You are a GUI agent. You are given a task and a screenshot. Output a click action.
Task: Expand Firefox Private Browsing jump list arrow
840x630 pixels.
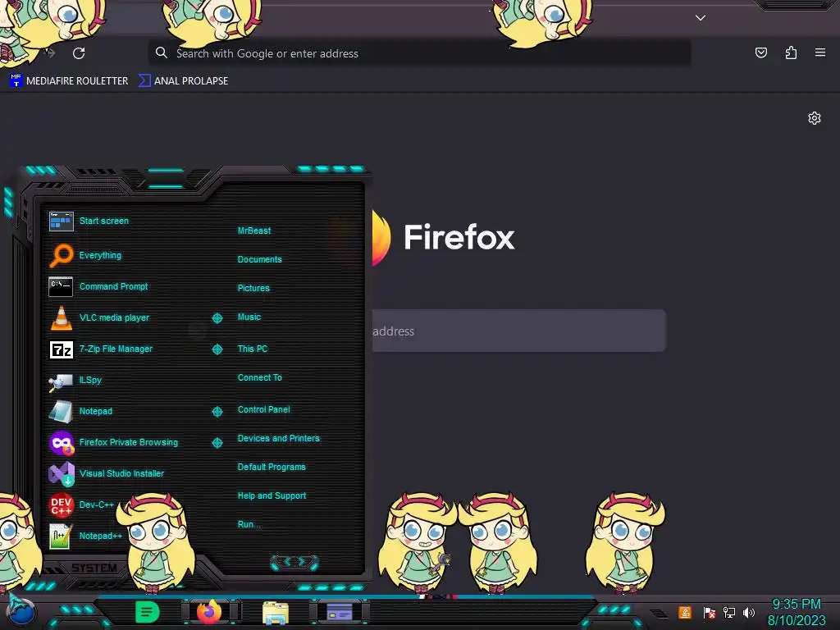point(217,442)
